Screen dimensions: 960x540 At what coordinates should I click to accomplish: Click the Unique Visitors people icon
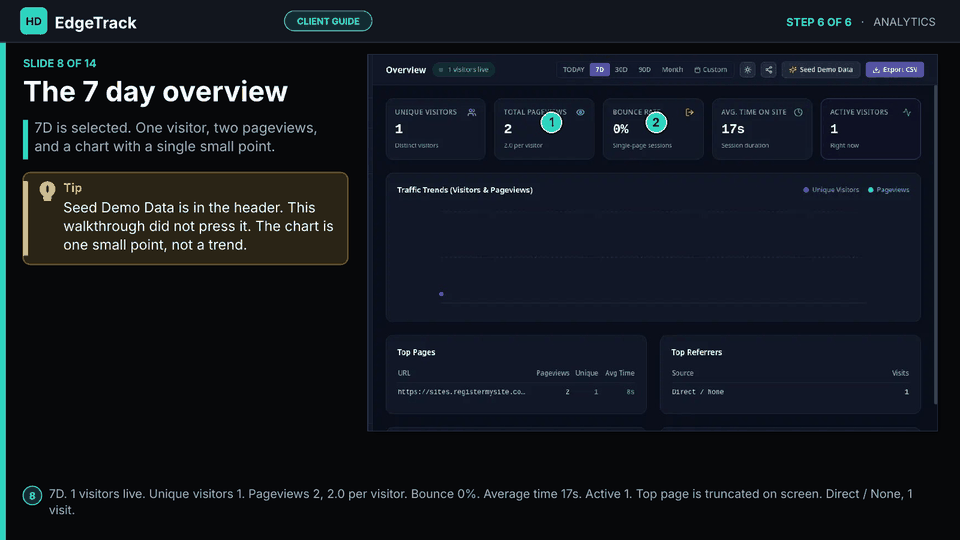471,112
